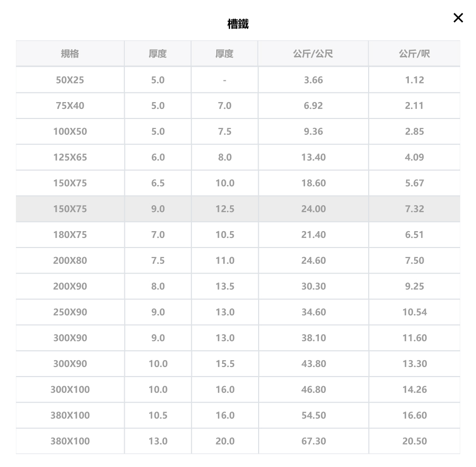The width and height of the screenshot is (476, 467).
Task: Select the 300X100 specification cell
Action: tap(70, 390)
